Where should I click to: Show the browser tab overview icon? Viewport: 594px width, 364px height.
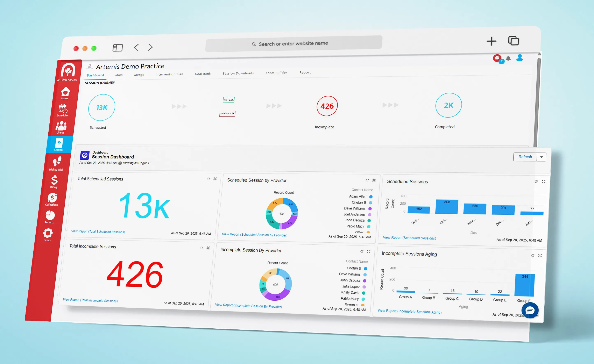click(x=514, y=41)
